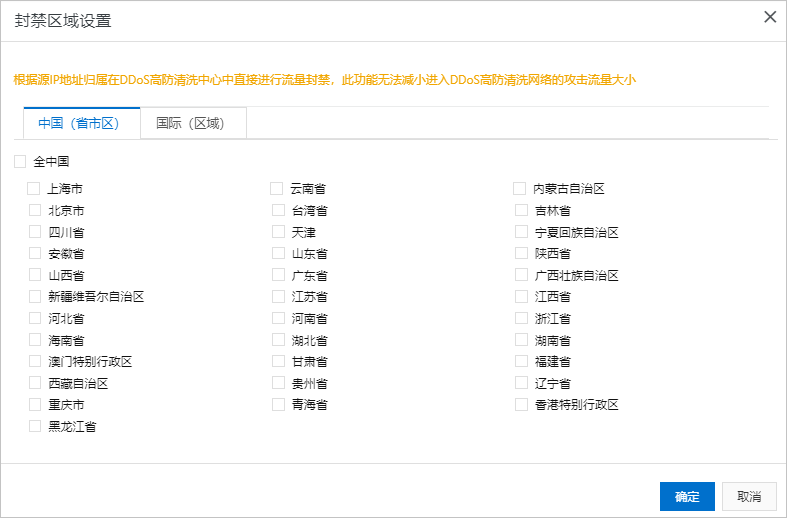The width and height of the screenshot is (787, 518).
Task: Select the 天津 checkbox
Action: 278,231
